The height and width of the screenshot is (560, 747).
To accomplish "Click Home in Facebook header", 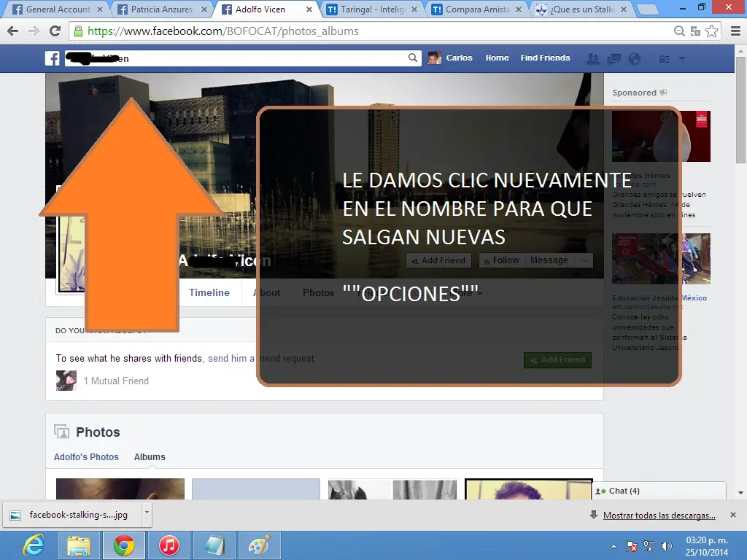I will (497, 58).
